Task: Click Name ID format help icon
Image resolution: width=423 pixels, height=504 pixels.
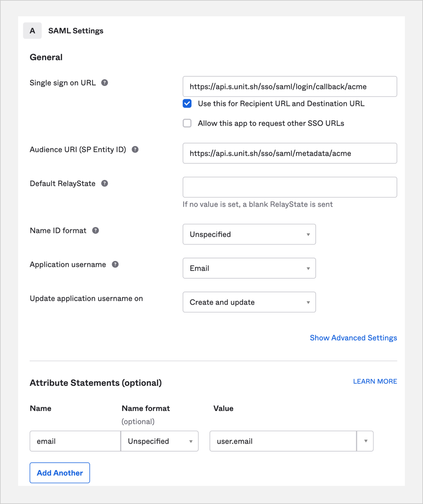Action: (95, 231)
